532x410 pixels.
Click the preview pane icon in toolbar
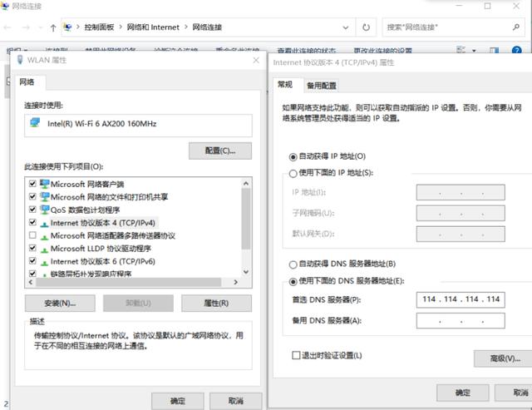coord(494,51)
